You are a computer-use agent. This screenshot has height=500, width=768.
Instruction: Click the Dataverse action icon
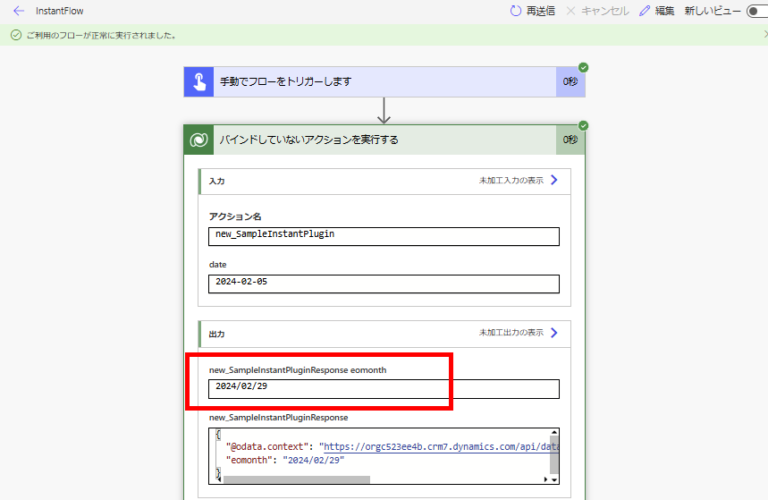(x=199, y=140)
